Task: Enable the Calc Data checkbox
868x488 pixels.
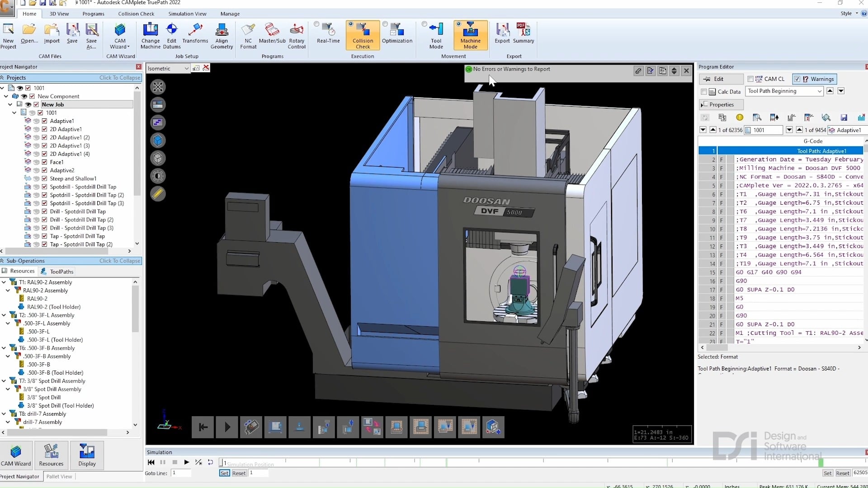Action: click(704, 92)
